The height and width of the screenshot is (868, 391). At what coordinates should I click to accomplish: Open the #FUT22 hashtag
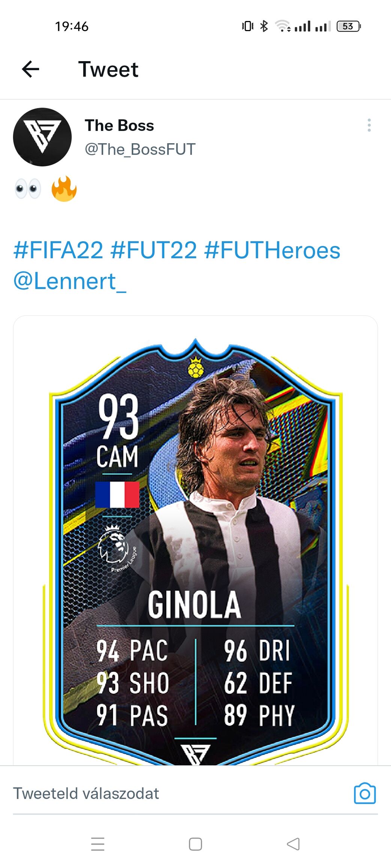pyautogui.click(x=153, y=250)
